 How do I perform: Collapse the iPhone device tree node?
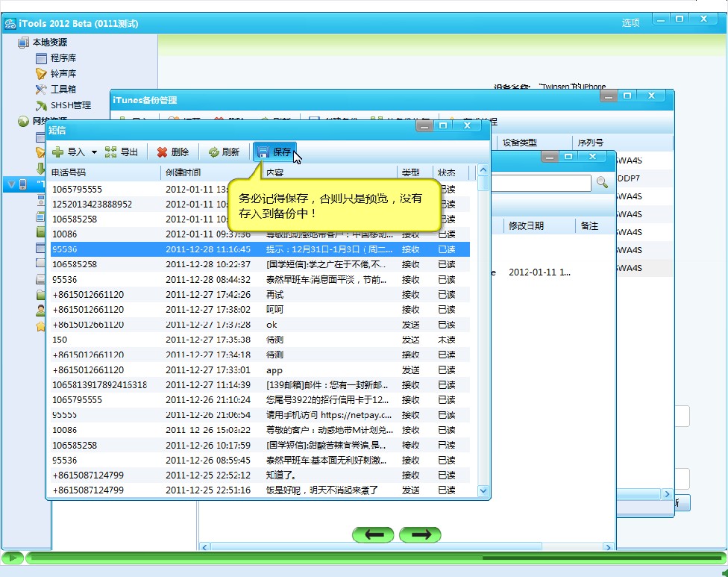[x=10, y=184]
